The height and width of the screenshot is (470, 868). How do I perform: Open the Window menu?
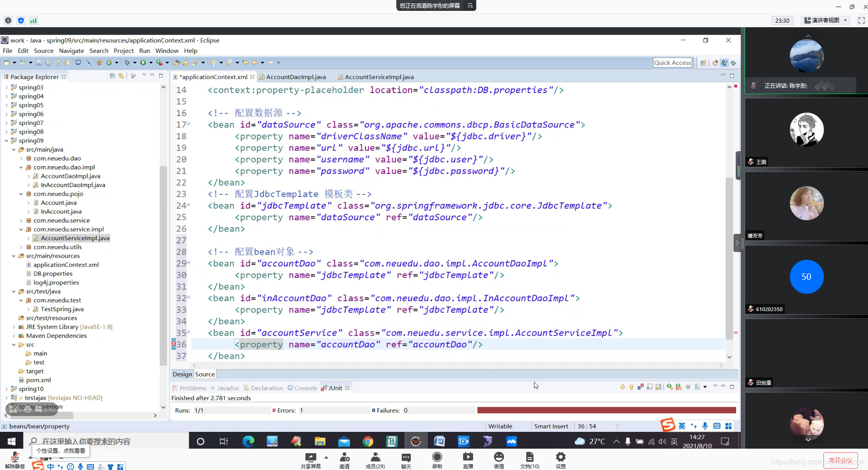tap(167, 51)
